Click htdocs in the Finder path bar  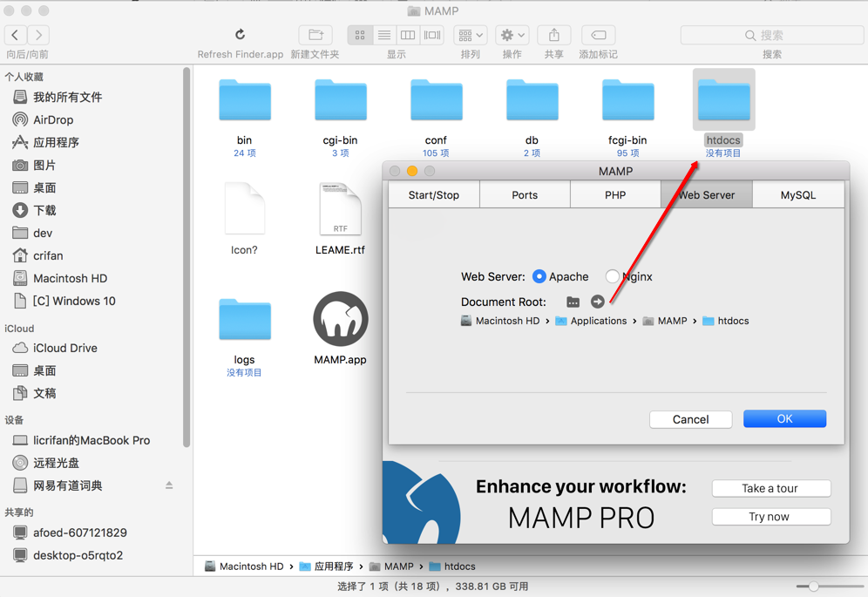pyautogui.click(x=452, y=566)
